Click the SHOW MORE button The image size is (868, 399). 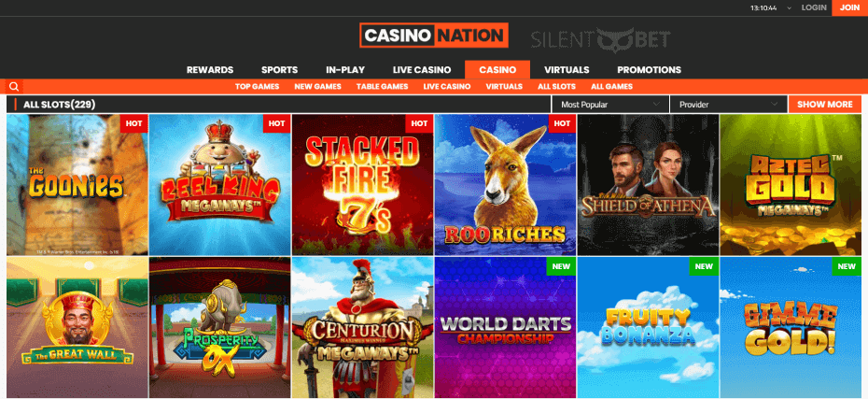point(825,104)
